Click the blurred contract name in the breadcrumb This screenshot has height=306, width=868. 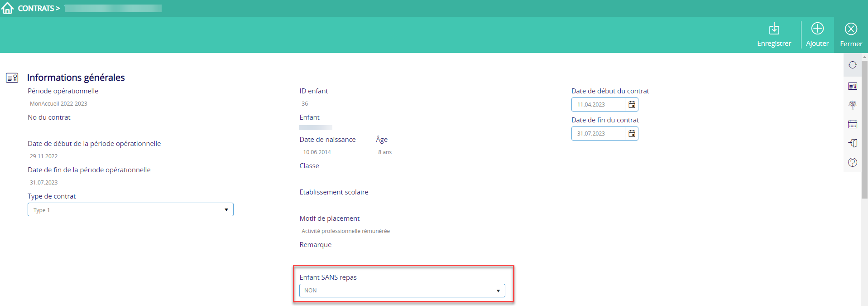(x=113, y=9)
